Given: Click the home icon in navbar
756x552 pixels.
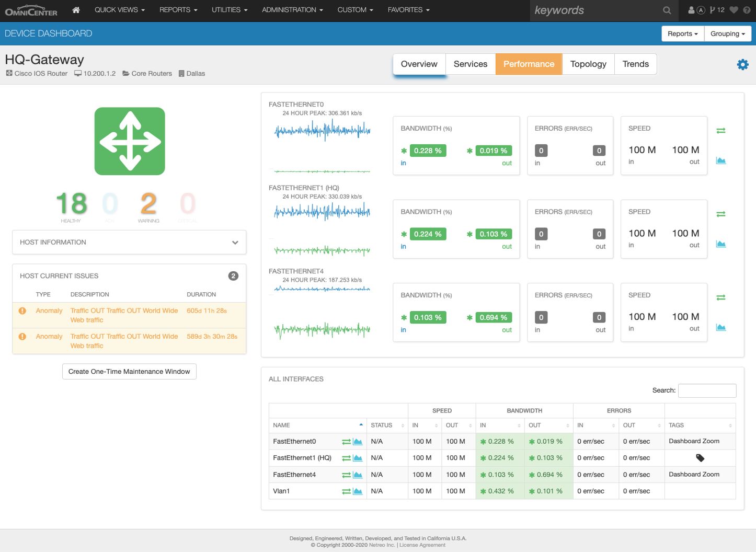Looking at the screenshot, I should (x=76, y=10).
